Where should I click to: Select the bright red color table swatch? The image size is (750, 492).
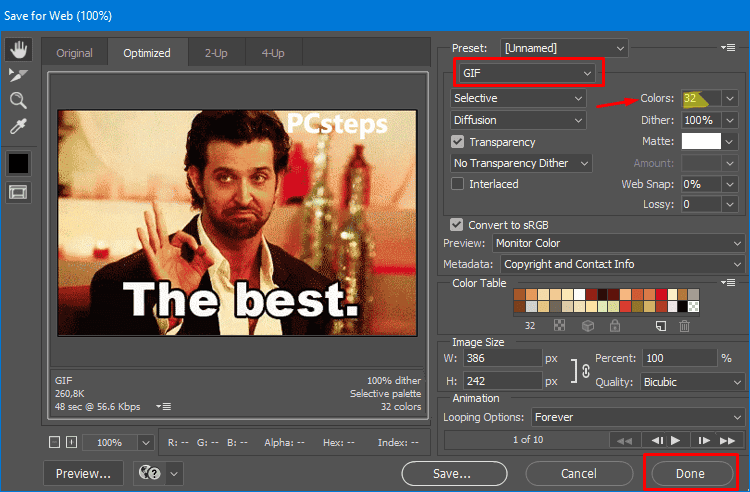(x=662, y=294)
